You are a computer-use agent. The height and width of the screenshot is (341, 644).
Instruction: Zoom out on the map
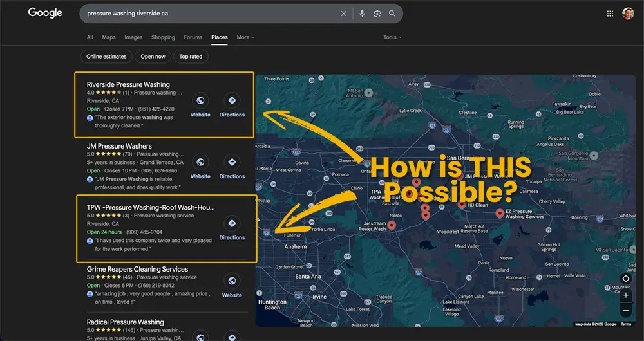tap(625, 311)
